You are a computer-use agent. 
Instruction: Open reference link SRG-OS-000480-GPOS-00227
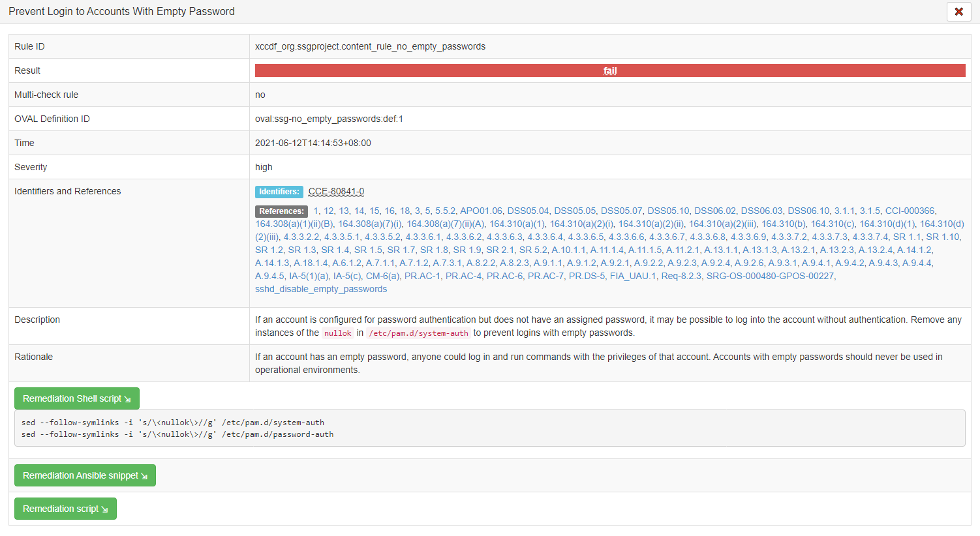coord(770,276)
